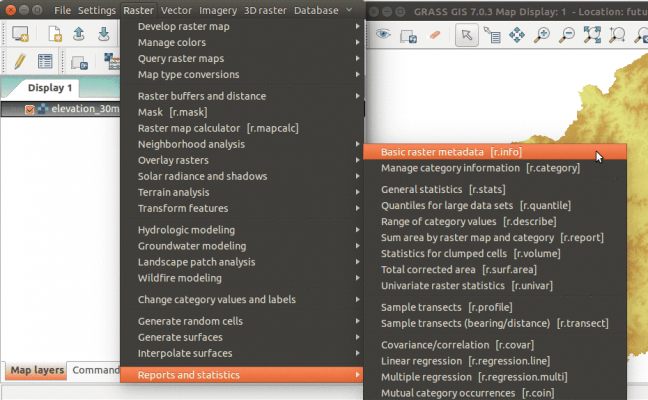This screenshot has height=400, width=648.
Task: Click the Start new map display icon
Action: [x=20, y=35]
